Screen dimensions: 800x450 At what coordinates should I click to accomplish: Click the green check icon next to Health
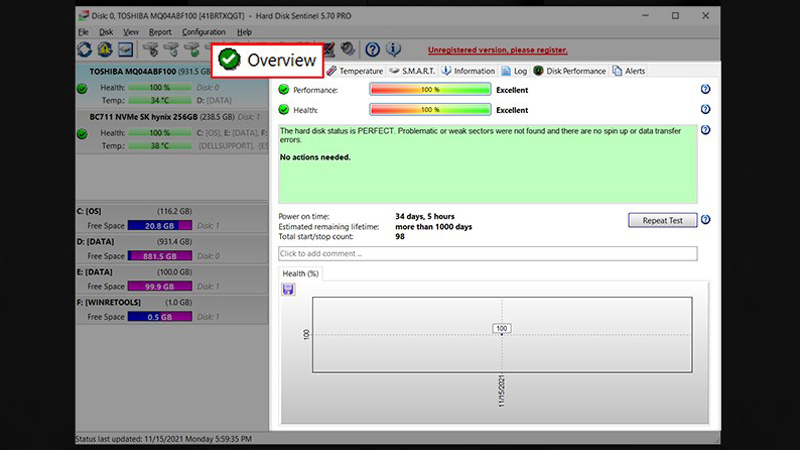(284, 110)
